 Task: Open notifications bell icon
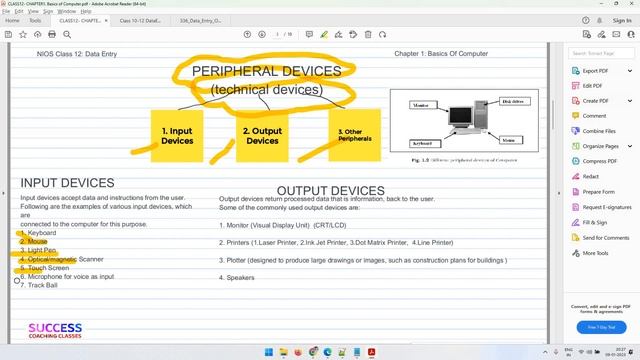coord(600,20)
